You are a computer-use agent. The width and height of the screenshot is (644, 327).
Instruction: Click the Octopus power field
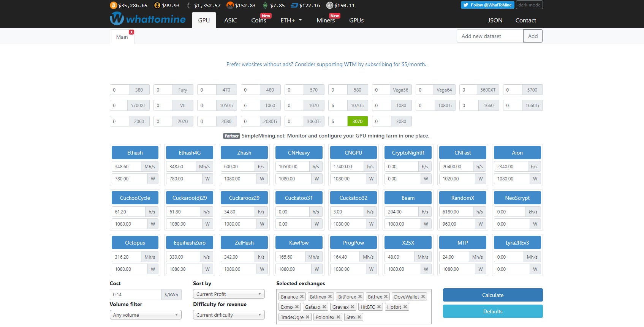tap(130, 269)
